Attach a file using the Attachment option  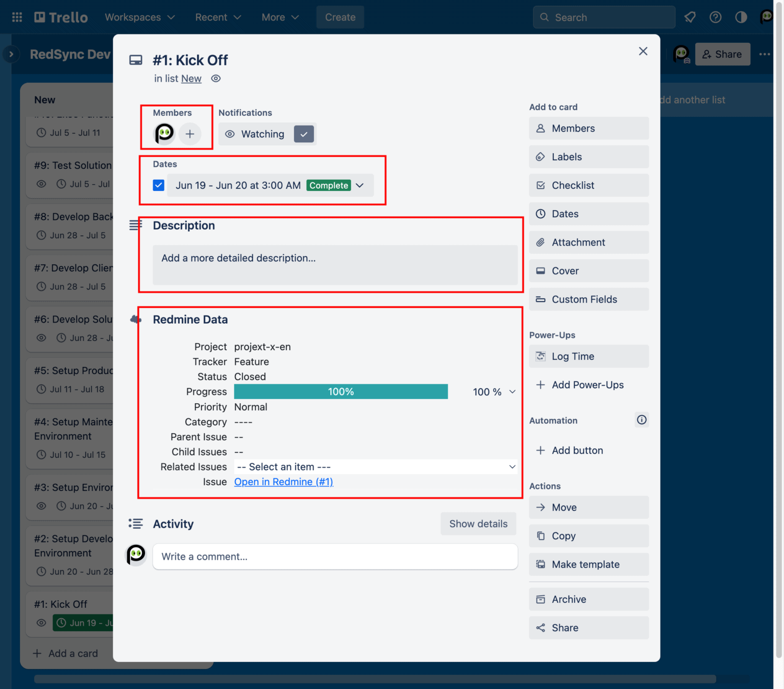click(588, 242)
